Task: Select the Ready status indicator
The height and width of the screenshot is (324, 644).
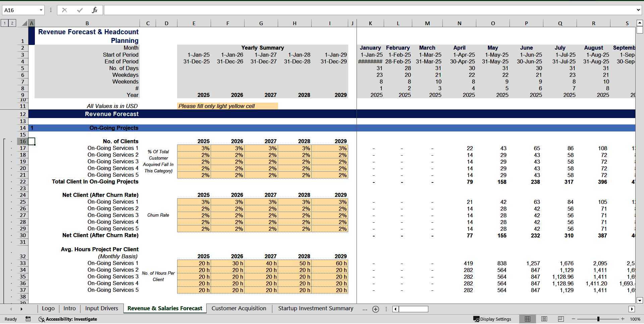Action: 11,319
